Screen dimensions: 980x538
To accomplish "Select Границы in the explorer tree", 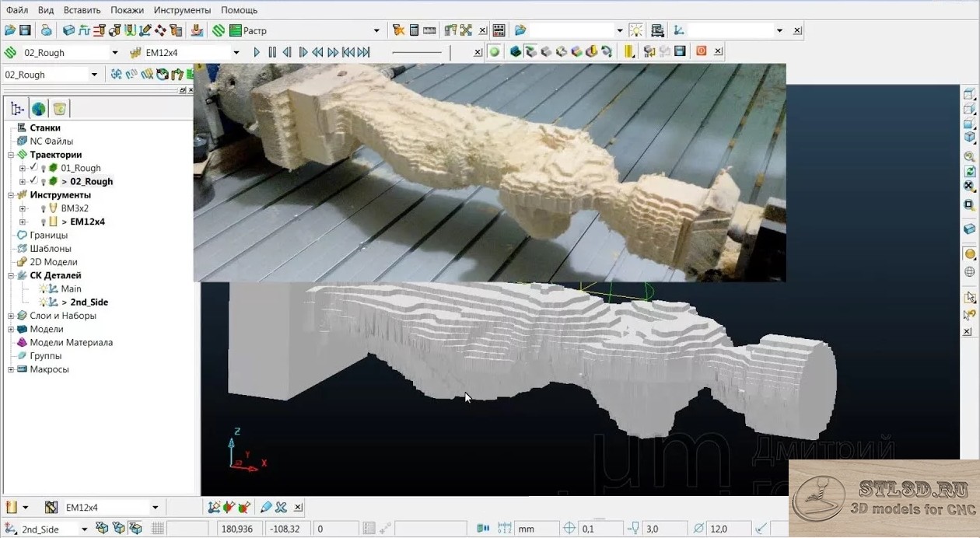I will tap(48, 235).
